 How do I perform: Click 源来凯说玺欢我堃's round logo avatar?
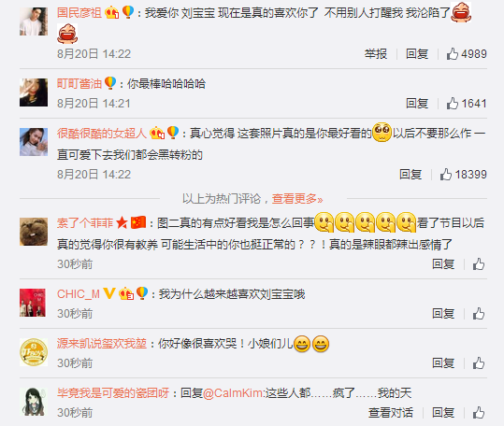tap(34, 352)
